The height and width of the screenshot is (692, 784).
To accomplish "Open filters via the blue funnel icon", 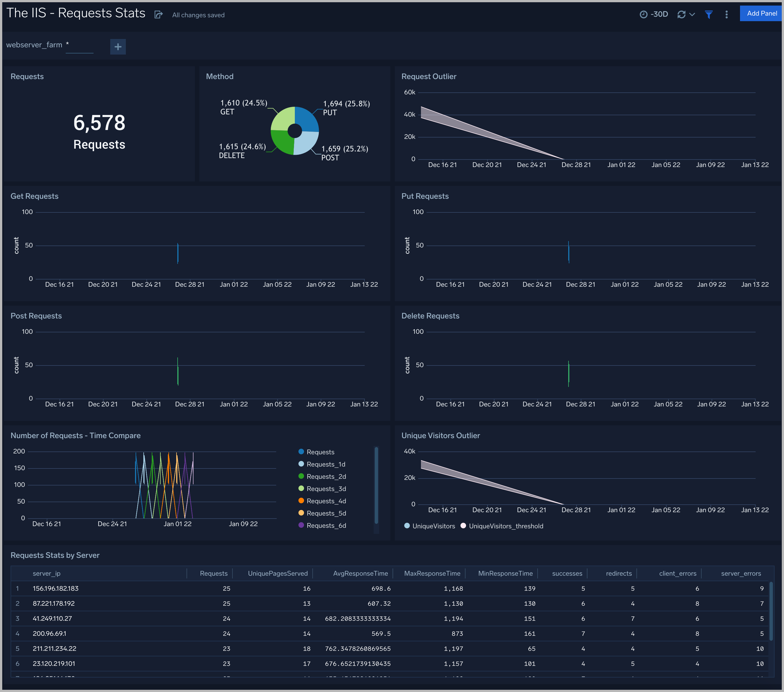I will [709, 14].
